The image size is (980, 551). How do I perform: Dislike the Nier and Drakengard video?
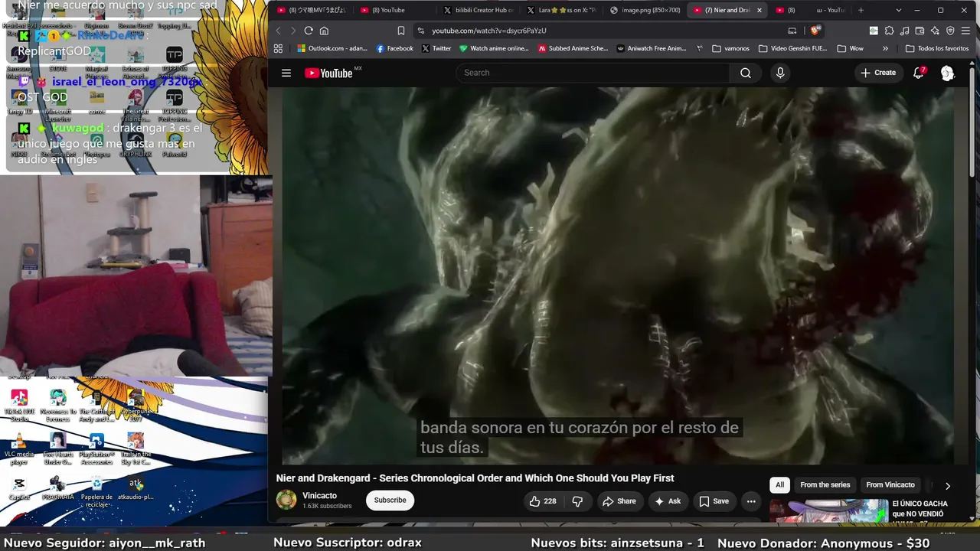pyautogui.click(x=578, y=501)
